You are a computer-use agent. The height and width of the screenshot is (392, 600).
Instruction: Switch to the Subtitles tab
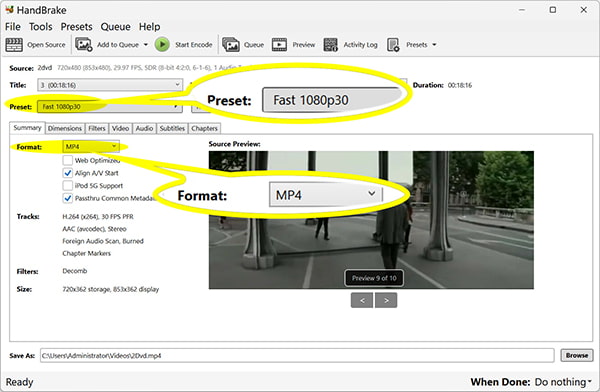(x=172, y=129)
